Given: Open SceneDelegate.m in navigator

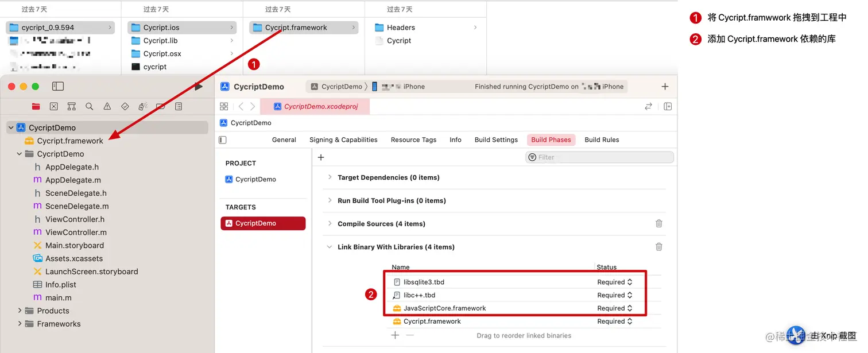Looking at the screenshot, I should click(x=77, y=206).
